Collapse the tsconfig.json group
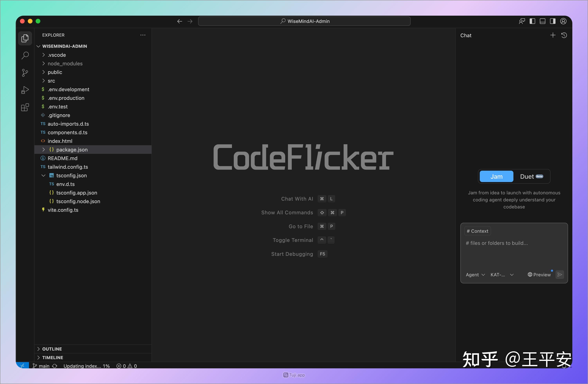The width and height of the screenshot is (588, 384). [44, 175]
